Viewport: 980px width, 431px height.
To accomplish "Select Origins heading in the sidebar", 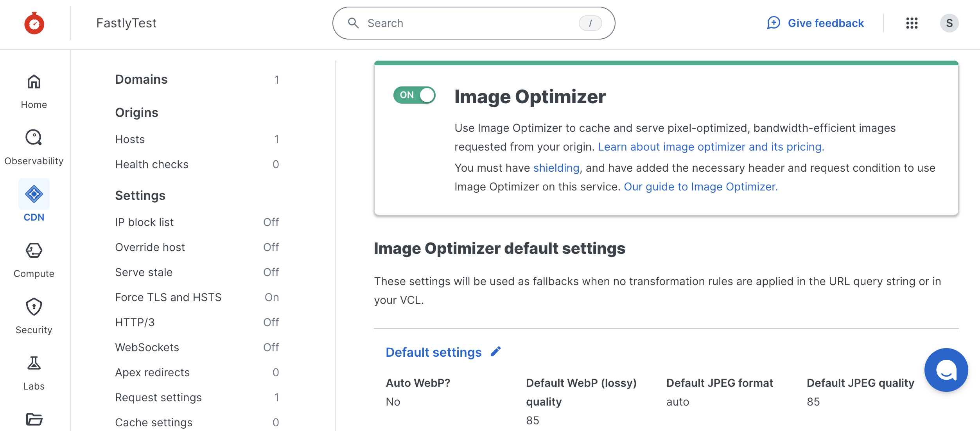I will point(136,113).
